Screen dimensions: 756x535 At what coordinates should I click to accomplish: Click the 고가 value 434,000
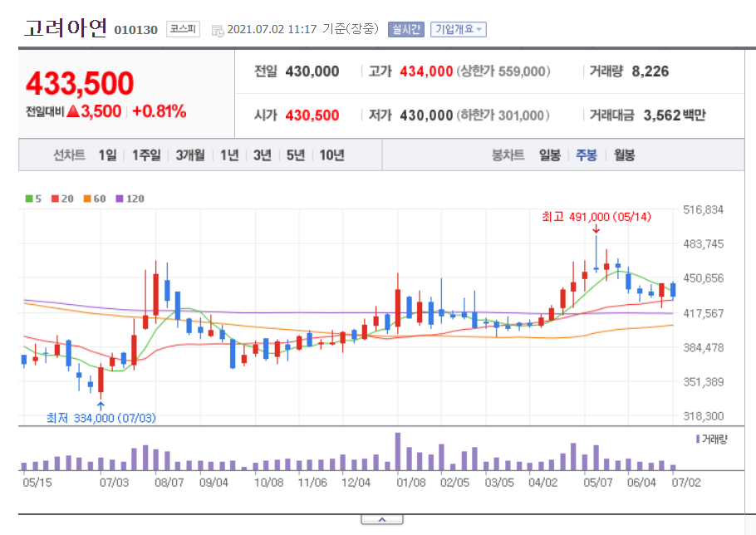[426, 71]
